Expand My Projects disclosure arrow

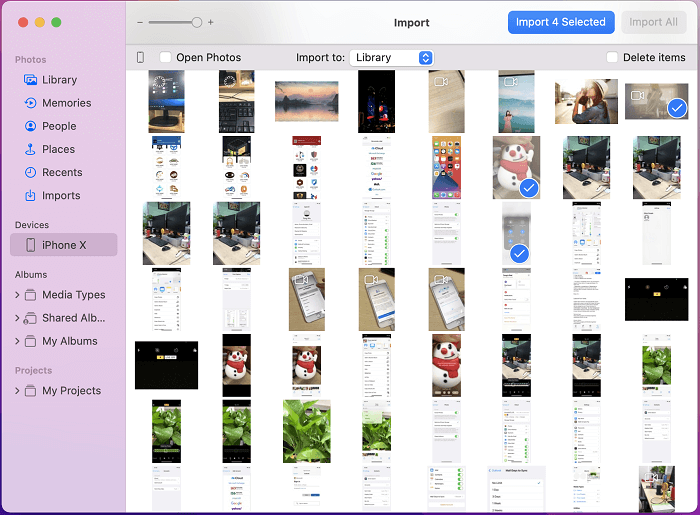pyautogui.click(x=18, y=391)
